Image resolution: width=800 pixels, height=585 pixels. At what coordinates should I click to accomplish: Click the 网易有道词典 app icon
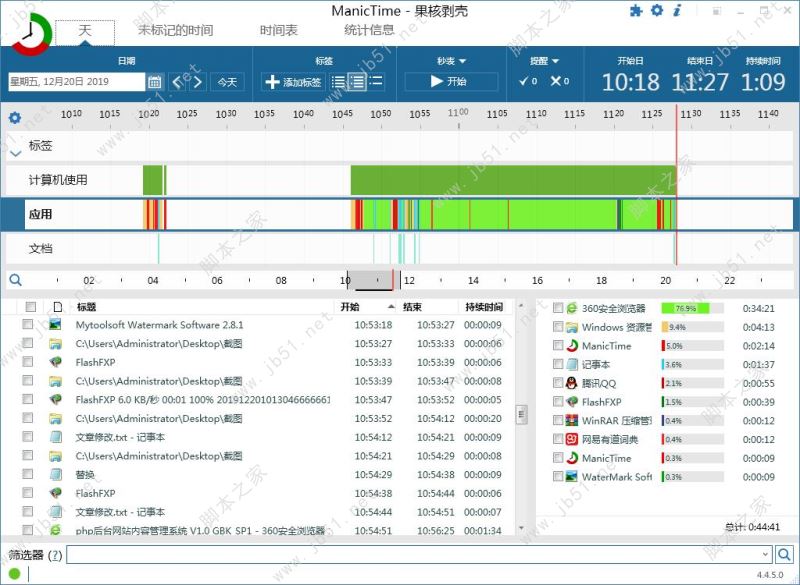[571, 439]
